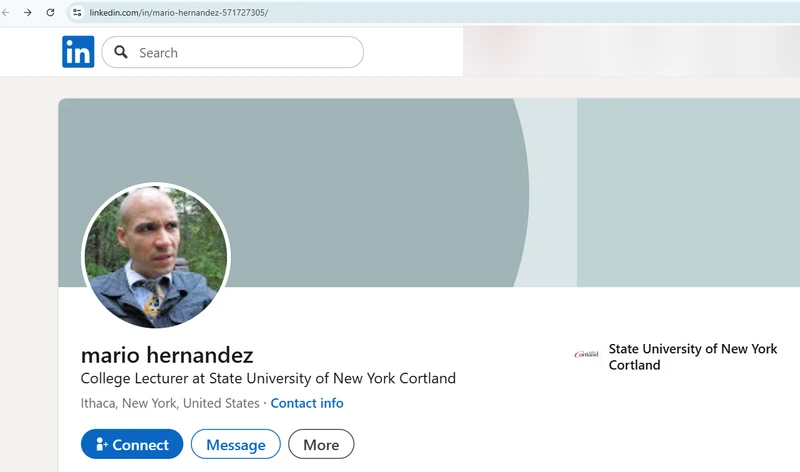Click the Connect button
Viewport: 800px width, 472px height.
point(132,444)
